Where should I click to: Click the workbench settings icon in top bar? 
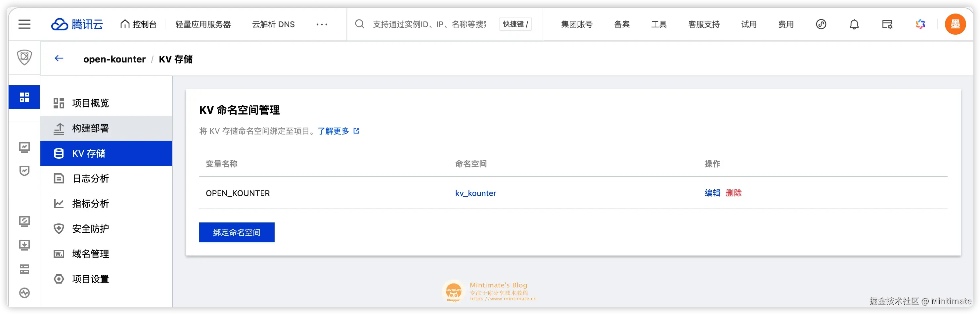tap(887, 24)
